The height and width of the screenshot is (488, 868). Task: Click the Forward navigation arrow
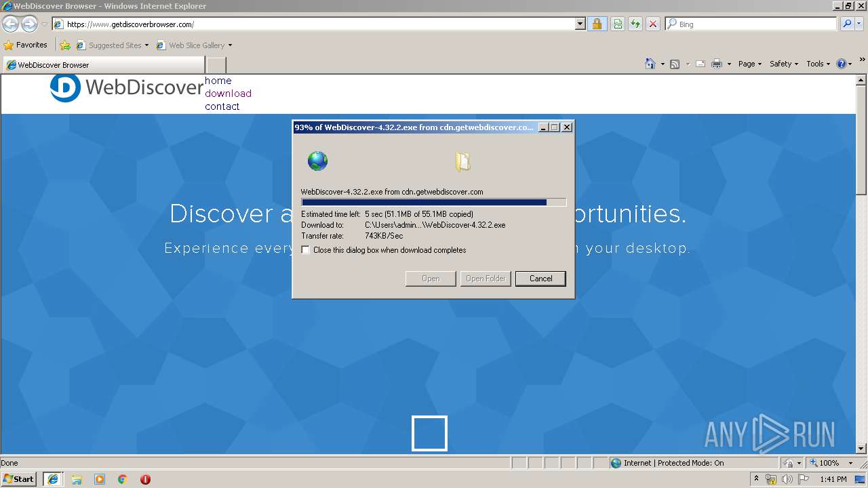click(x=29, y=24)
